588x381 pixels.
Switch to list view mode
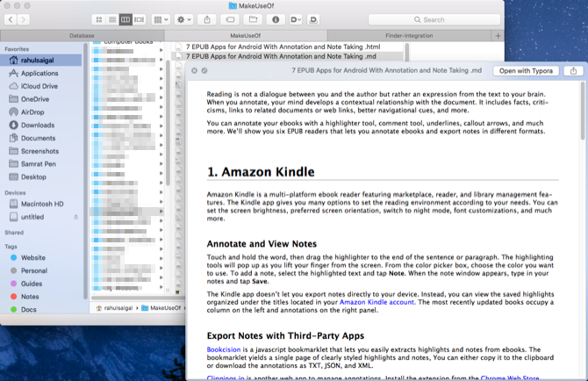click(x=111, y=18)
